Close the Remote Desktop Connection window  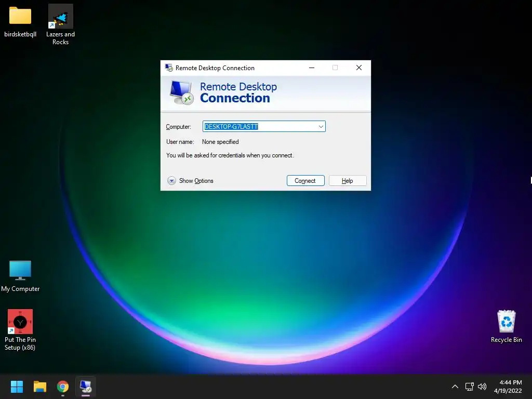point(358,68)
